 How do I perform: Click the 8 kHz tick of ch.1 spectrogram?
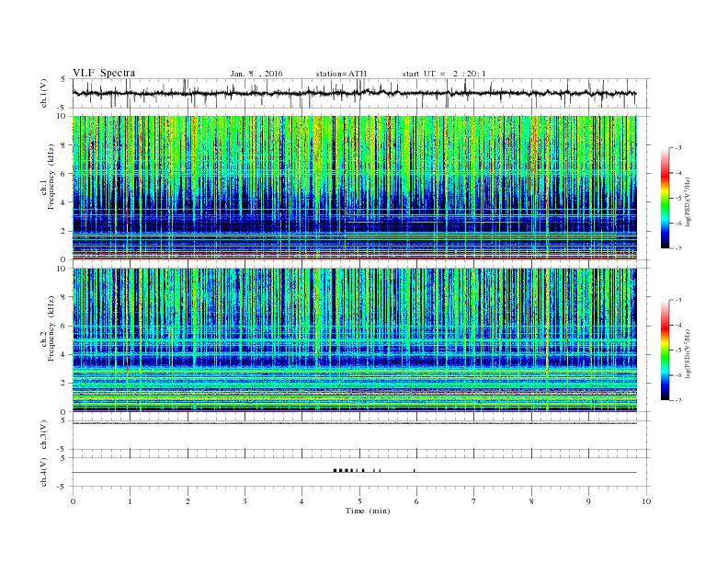[63, 145]
